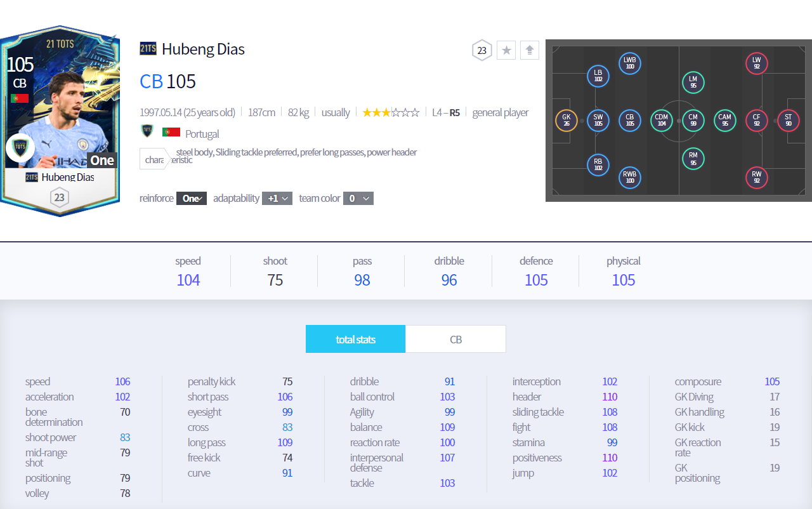812x509 pixels.
Task: Open the adaptability +1 dropdown
Action: tap(279, 199)
